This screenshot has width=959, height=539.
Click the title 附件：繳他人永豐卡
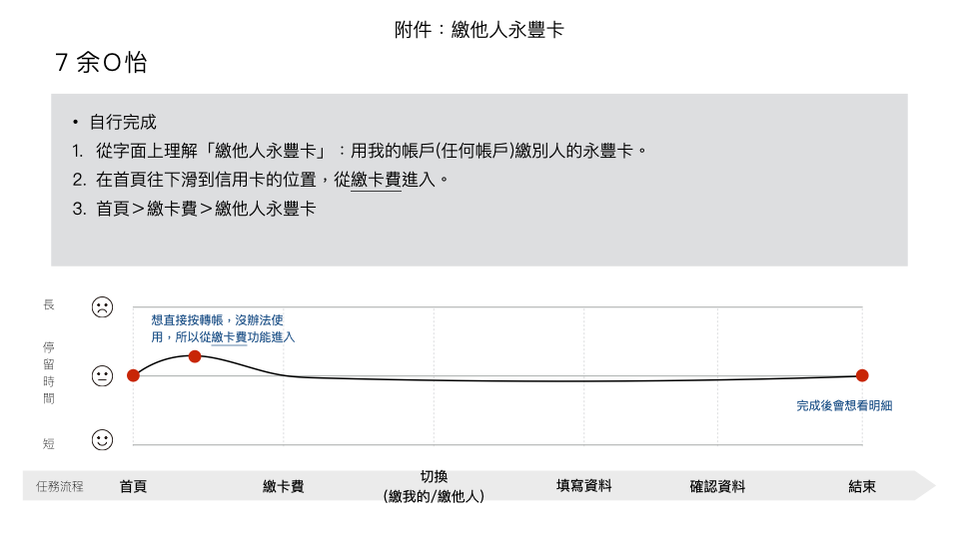coord(479,29)
